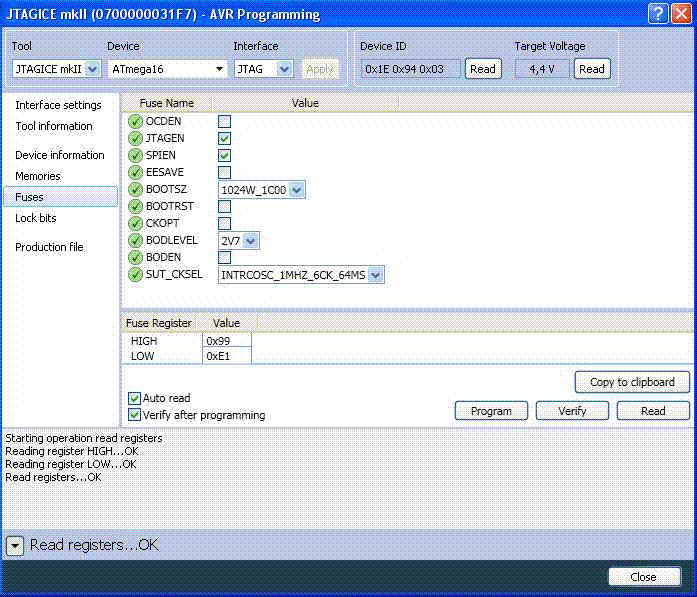This screenshot has height=597, width=697.
Task: Uncheck the JTAGEN fuse checkbox
Action: click(224, 138)
